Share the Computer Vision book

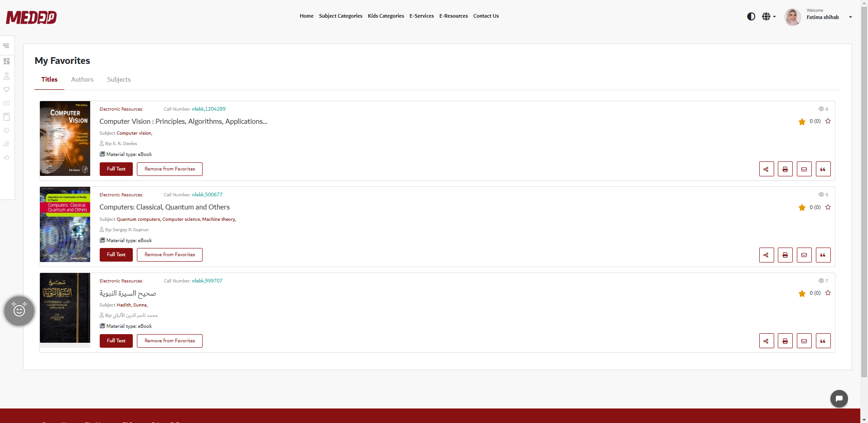[766, 169]
